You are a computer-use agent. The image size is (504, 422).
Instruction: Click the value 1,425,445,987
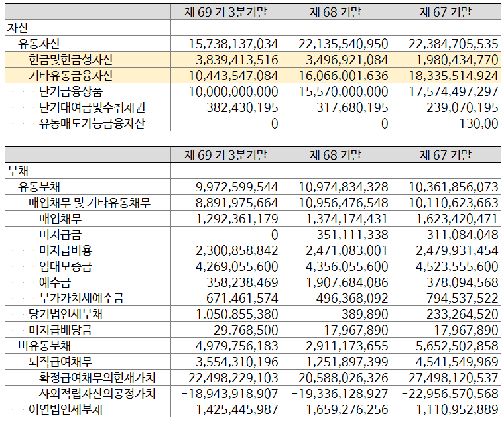pyautogui.click(x=237, y=409)
